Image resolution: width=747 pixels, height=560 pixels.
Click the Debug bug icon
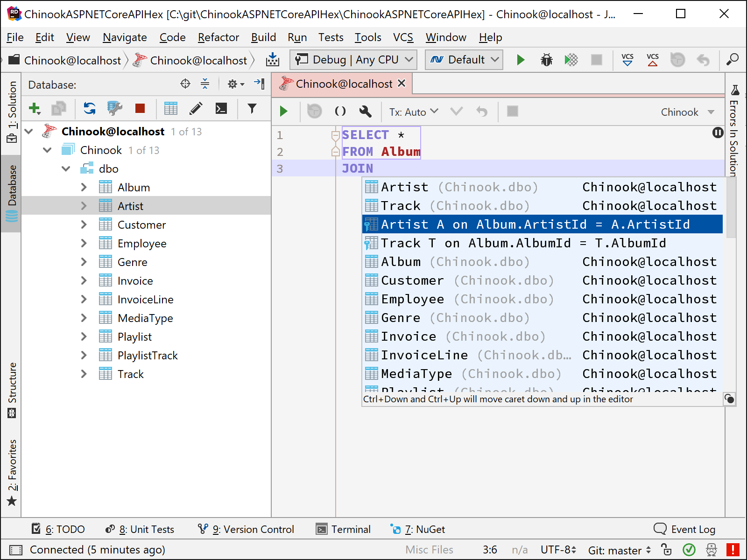coord(546,60)
